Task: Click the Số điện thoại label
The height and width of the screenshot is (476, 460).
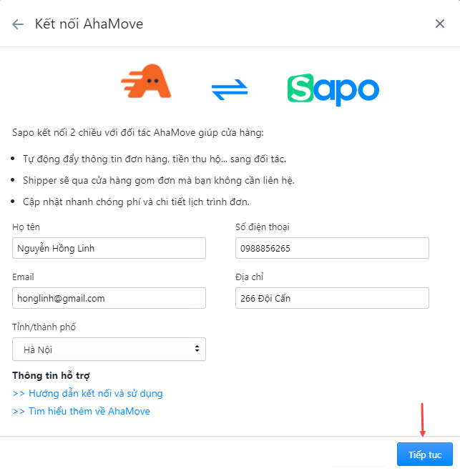Action: tap(263, 227)
